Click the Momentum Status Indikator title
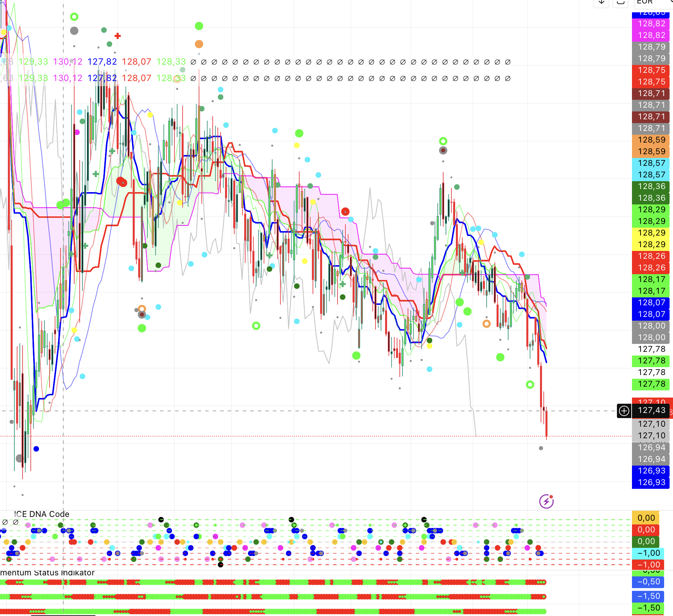Viewport: 673px width, 616px height. point(47,573)
